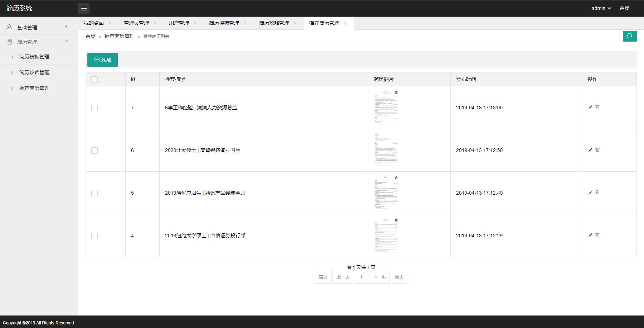
Task: Select the 推荐简历管理 tab
Action: pos(324,23)
